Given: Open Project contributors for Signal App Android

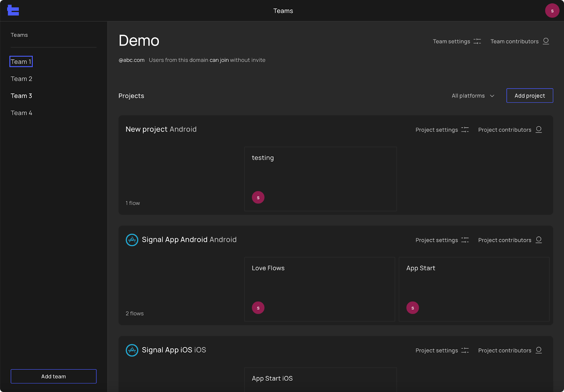Looking at the screenshot, I should pyautogui.click(x=510, y=240).
